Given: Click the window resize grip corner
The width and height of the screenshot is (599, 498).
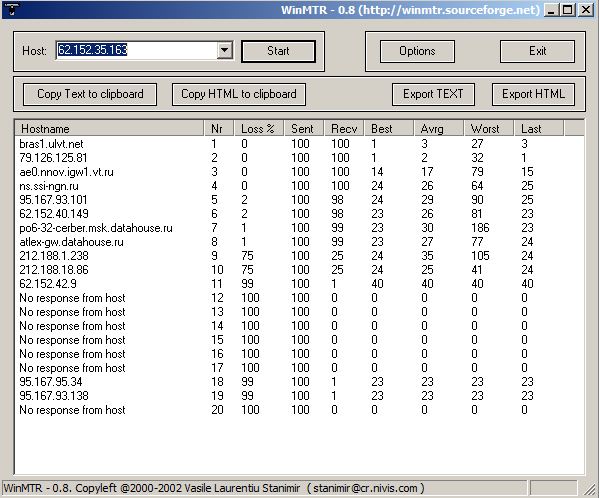Looking at the screenshot, I should tap(591, 489).
